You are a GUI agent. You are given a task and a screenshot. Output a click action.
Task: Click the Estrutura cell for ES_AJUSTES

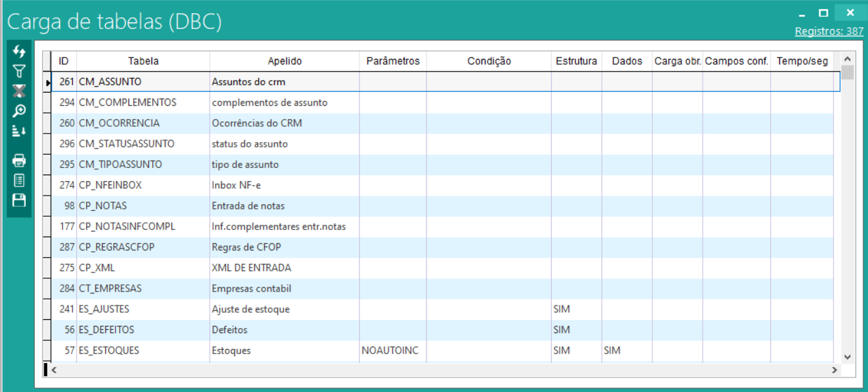click(x=576, y=309)
